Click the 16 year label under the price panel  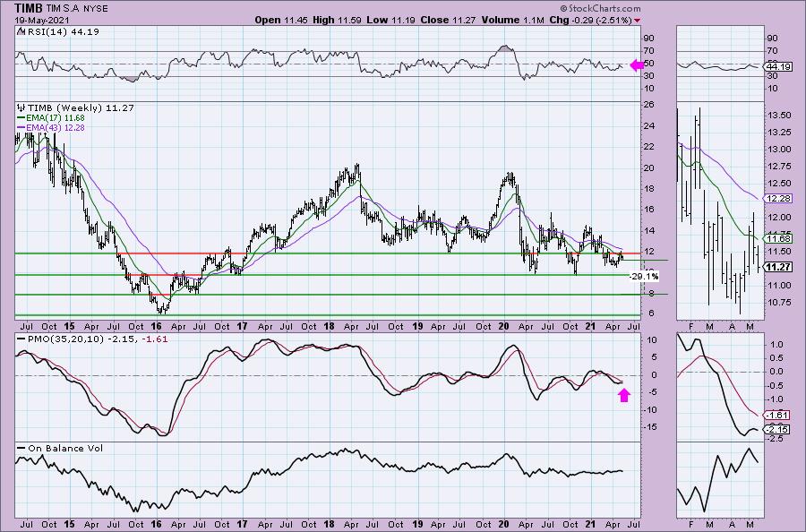pos(156,326)
